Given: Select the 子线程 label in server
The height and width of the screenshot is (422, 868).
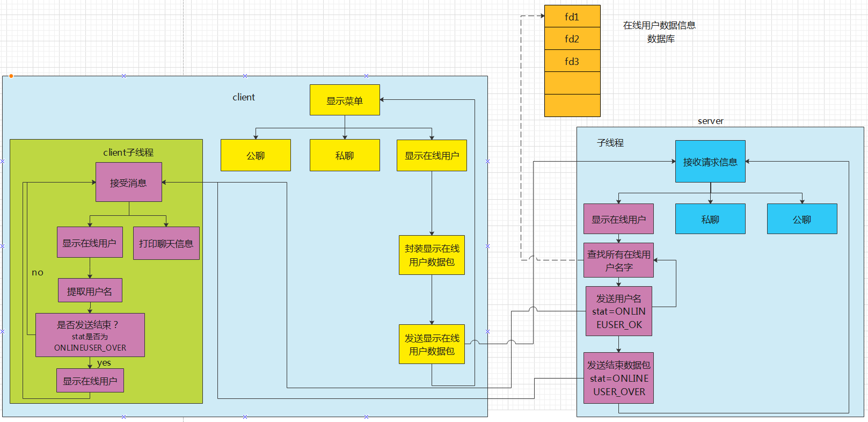Looking at the screenshot, I should pyautogui.click(x=610, y=143).
